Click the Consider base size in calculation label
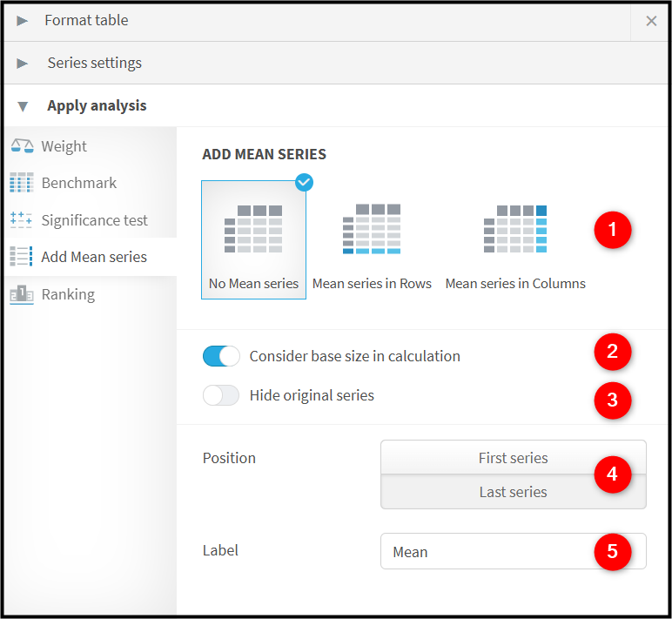Viewport: 672px width, 619px height. pos(355,356)
